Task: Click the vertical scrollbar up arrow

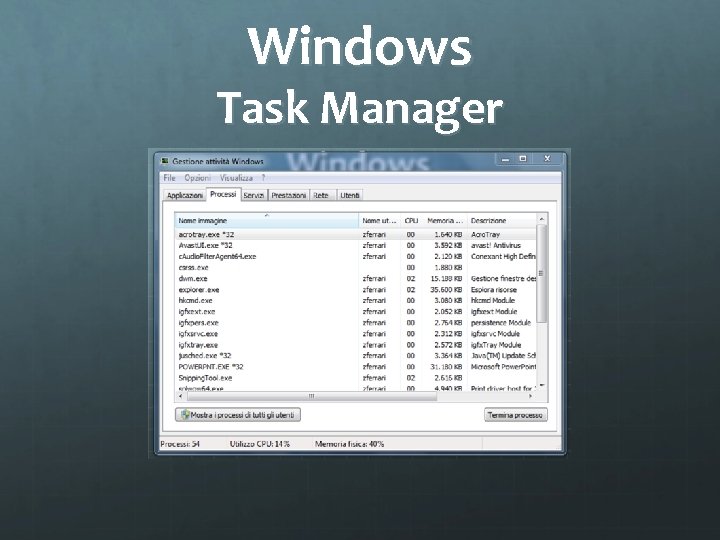Action: click(541, 219)
